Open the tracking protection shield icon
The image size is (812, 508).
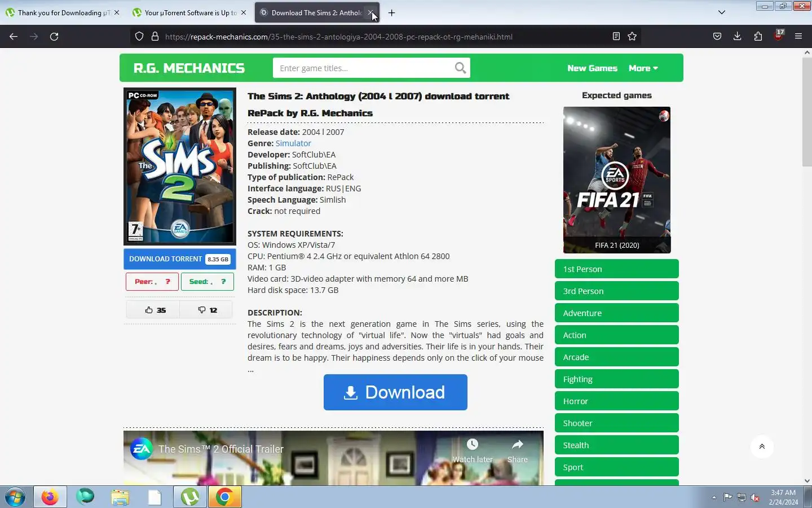click(x=139, y=37)
